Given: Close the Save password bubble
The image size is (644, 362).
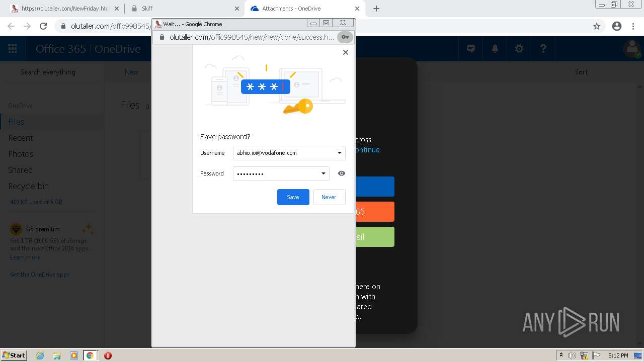Looking at the screenshot, I should [346, 52].
